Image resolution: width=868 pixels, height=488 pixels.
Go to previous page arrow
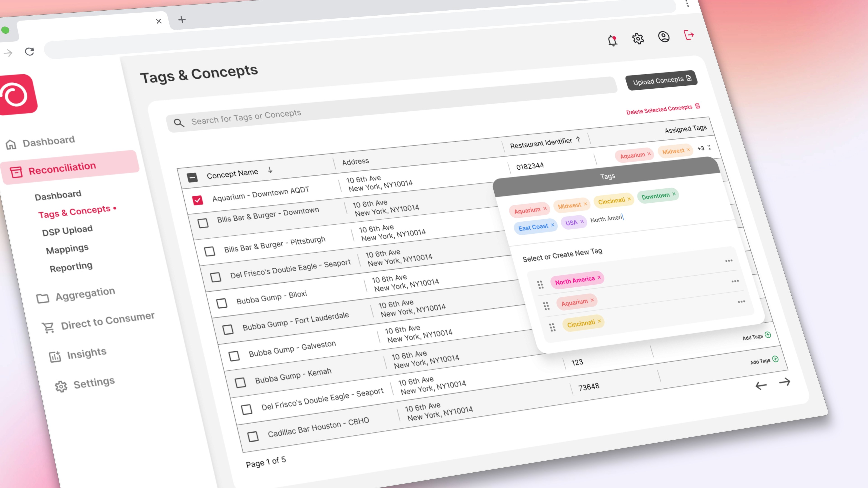(x=761, y=385)
